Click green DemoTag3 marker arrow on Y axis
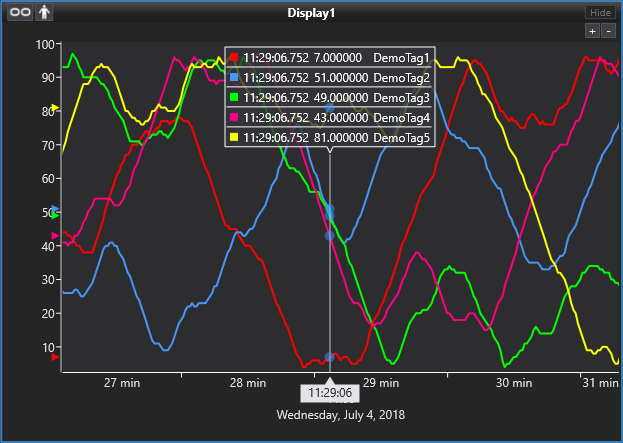 (56, 215)
